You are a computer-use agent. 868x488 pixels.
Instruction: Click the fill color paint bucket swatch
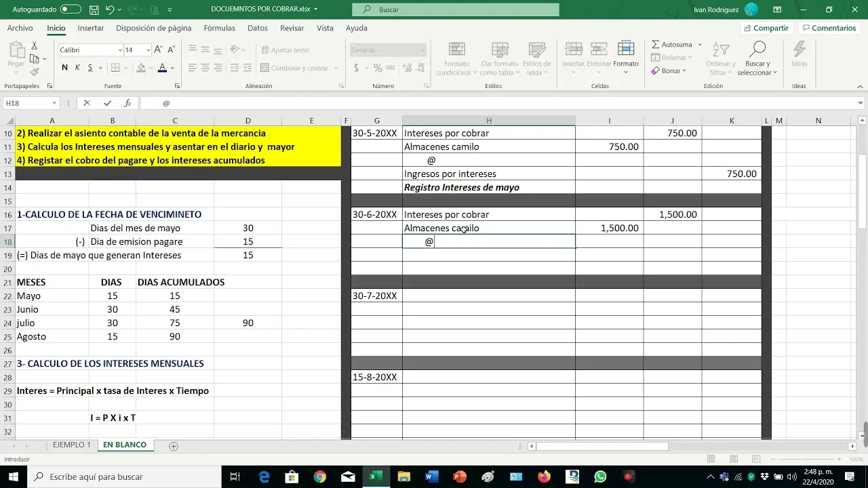pyautogui.click(x=141, y=68)
